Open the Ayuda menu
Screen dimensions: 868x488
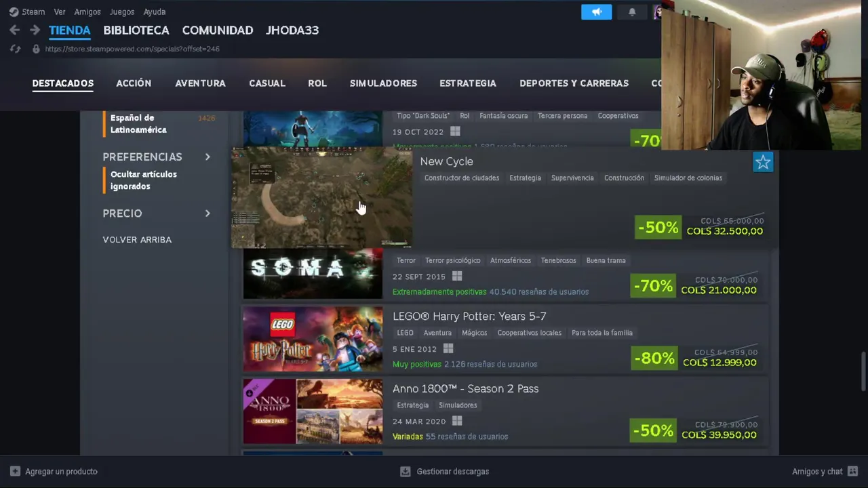click(x=155, y=12)
